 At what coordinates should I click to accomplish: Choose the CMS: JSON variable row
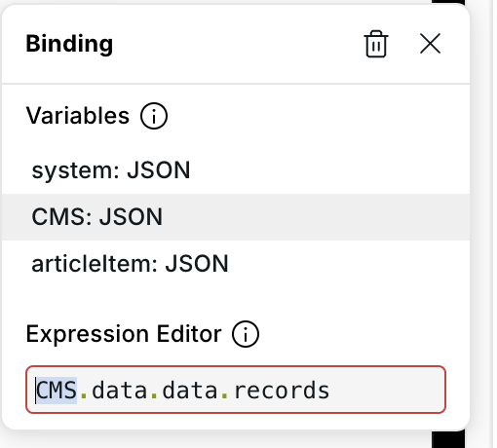click(x=236, y=217)
